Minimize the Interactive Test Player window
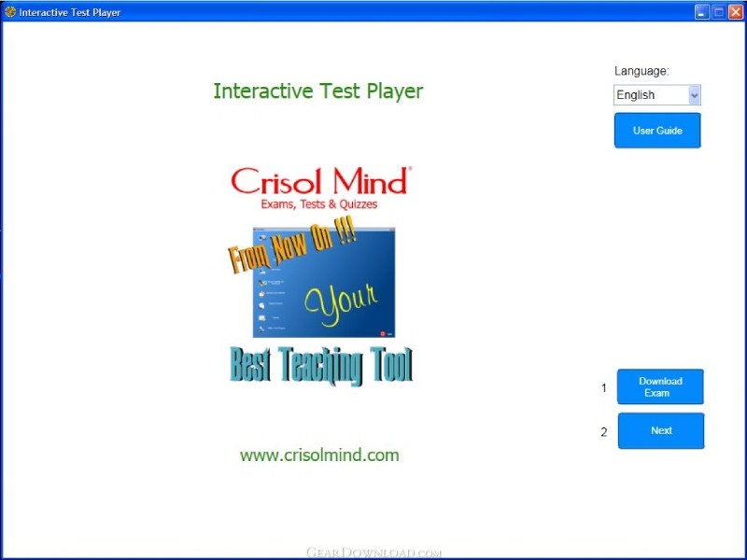This screenshot has width=747, height=560. pyautogui.click(x=702, y=12)
